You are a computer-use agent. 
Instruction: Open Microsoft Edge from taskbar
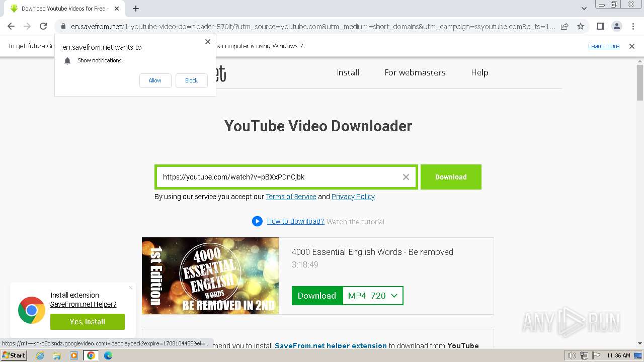[108, 355]
